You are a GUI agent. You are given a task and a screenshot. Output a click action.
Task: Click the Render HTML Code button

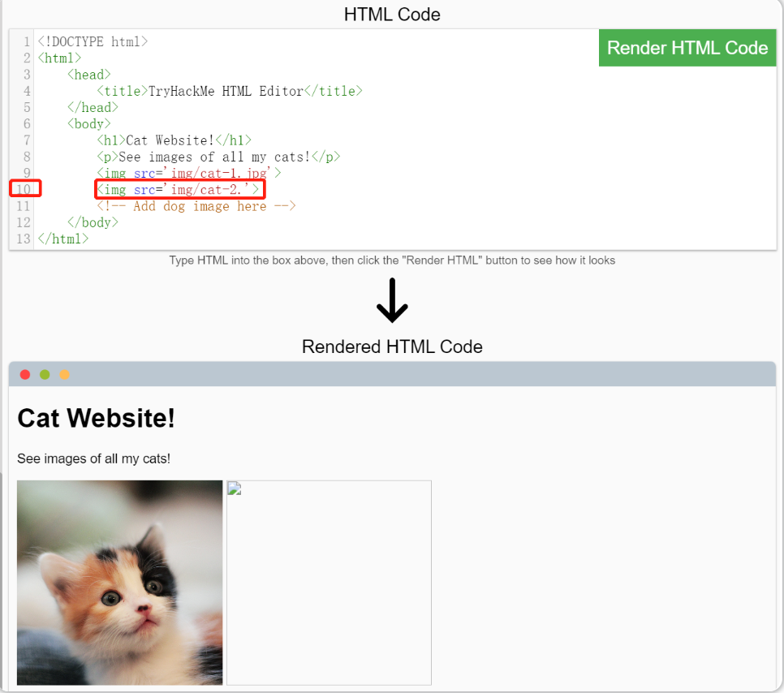(687, 48)
